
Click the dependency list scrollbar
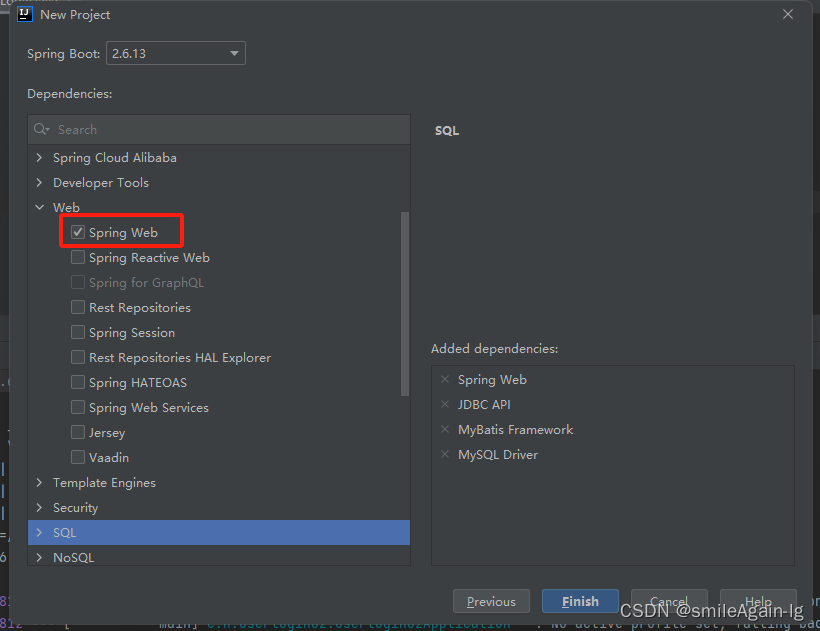[405, 304]
